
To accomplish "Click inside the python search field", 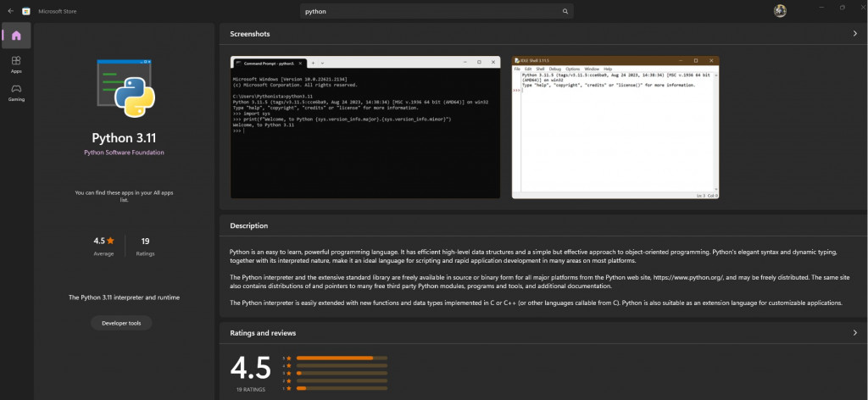I will tap(437, 11).
